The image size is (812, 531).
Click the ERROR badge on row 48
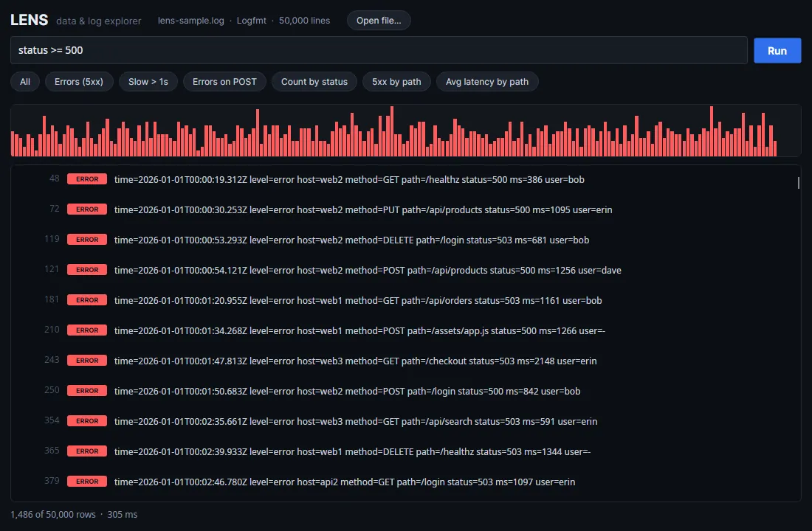click(x=87, y=179)
